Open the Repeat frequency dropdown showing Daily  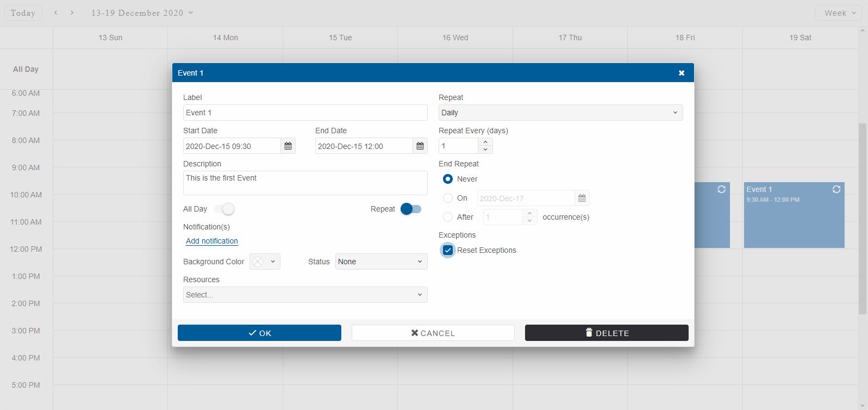[x=560, y=113]
